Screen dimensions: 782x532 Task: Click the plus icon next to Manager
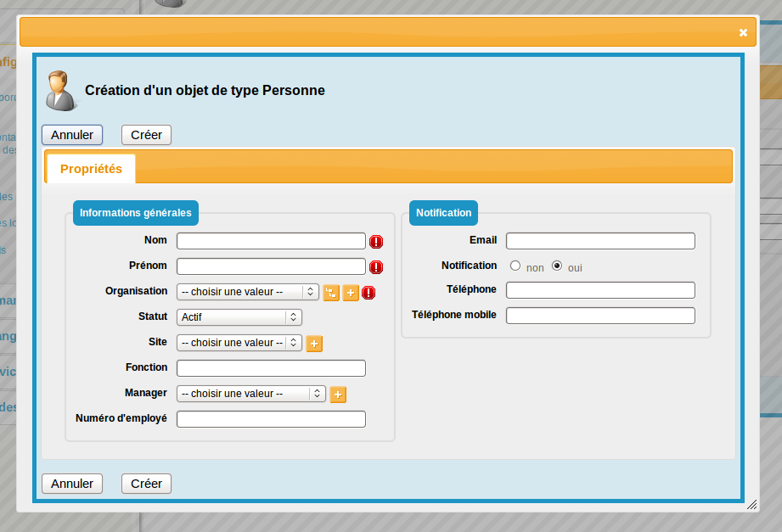point(338,395)
